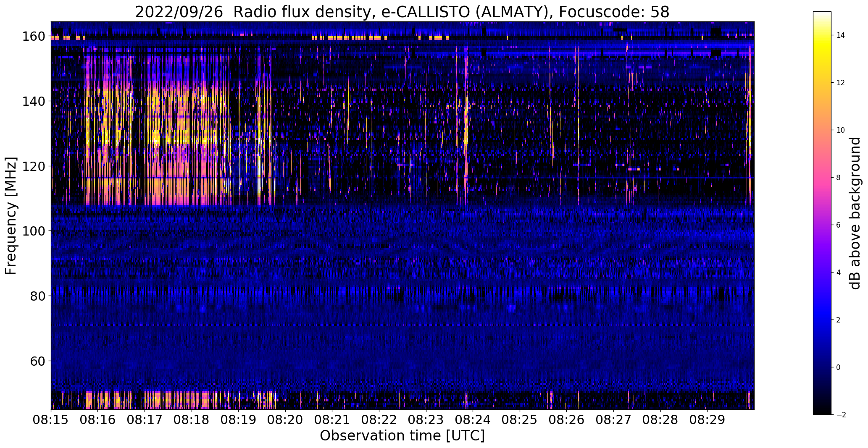Screen dimensions: 868x448
Task: Click the colorbar tick value 8
Action: pyautogui.click(x=839, y=178)
